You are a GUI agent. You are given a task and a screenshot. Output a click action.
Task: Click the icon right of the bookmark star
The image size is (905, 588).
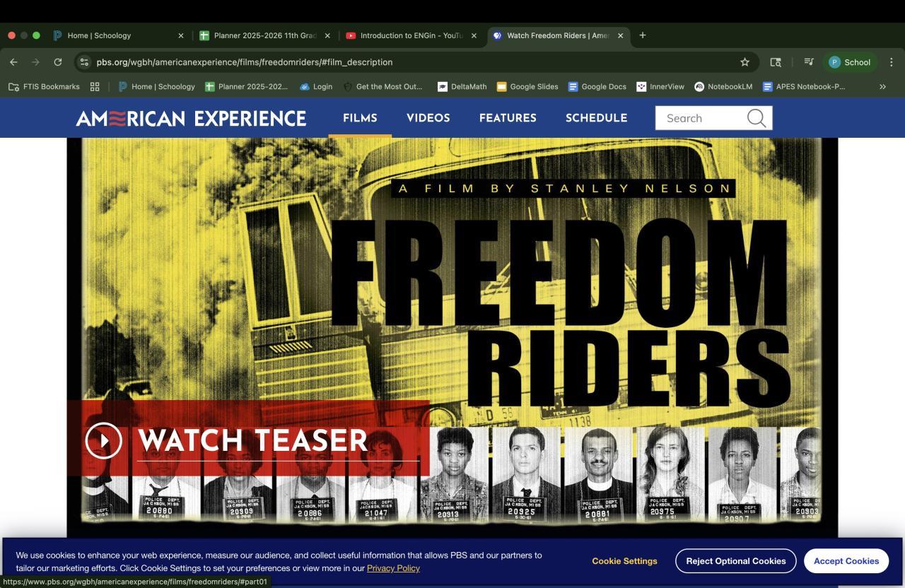click(776, 62)
